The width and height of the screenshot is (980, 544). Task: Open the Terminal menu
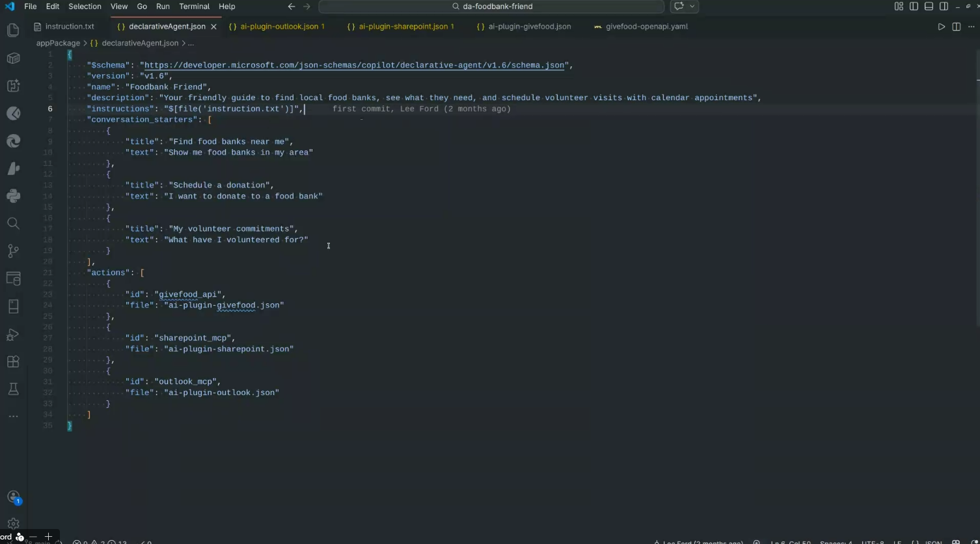pos(194,7)
